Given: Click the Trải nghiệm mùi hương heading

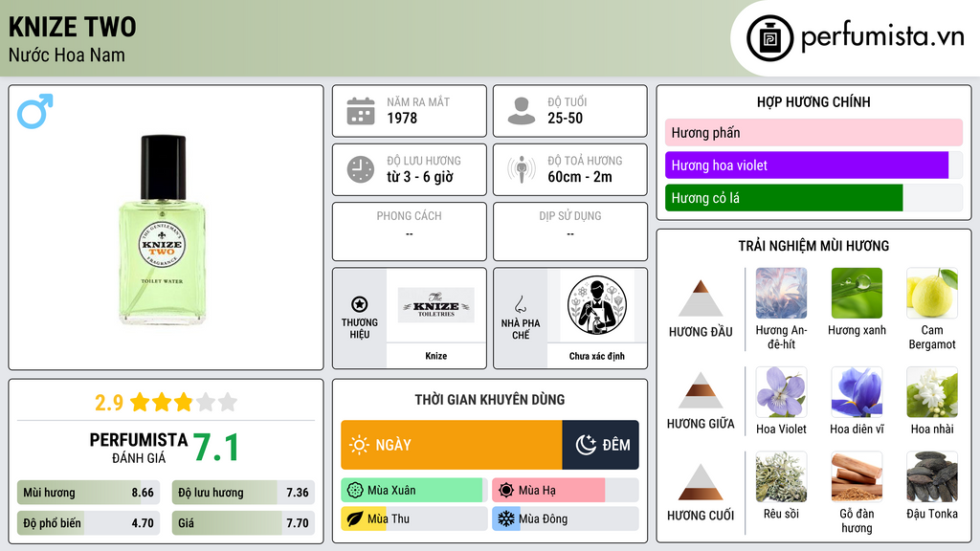Looking at the screenshot, I should tap(813, 246).
